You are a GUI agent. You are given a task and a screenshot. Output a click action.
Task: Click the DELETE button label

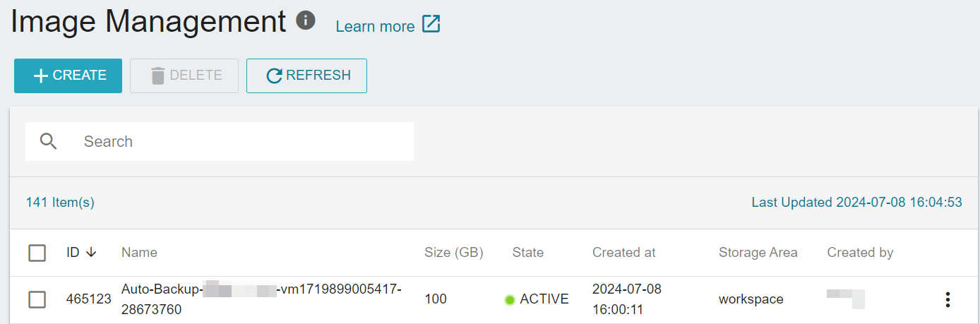click(x=196, y=76)
